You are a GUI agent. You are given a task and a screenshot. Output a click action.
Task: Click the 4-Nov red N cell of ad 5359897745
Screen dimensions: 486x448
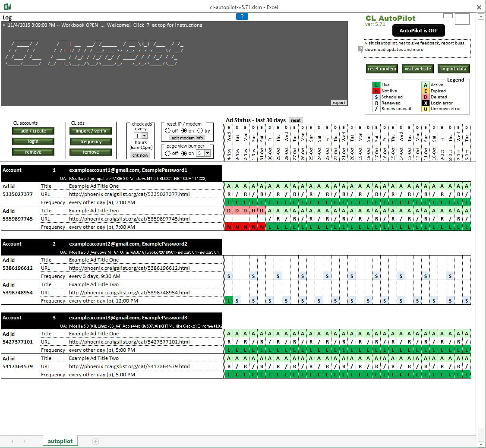(229, 227)
